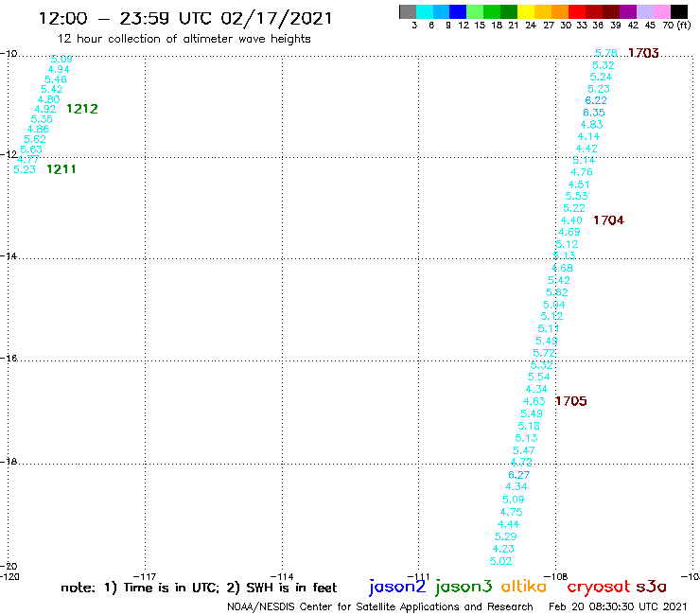Click the reading '4.44'
700x615 pixels.
509,524
